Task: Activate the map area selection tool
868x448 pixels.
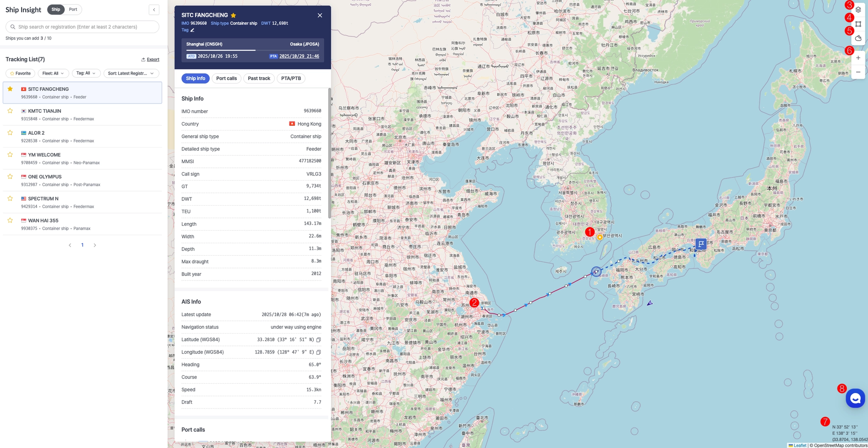Action: [x=858, y=24]
